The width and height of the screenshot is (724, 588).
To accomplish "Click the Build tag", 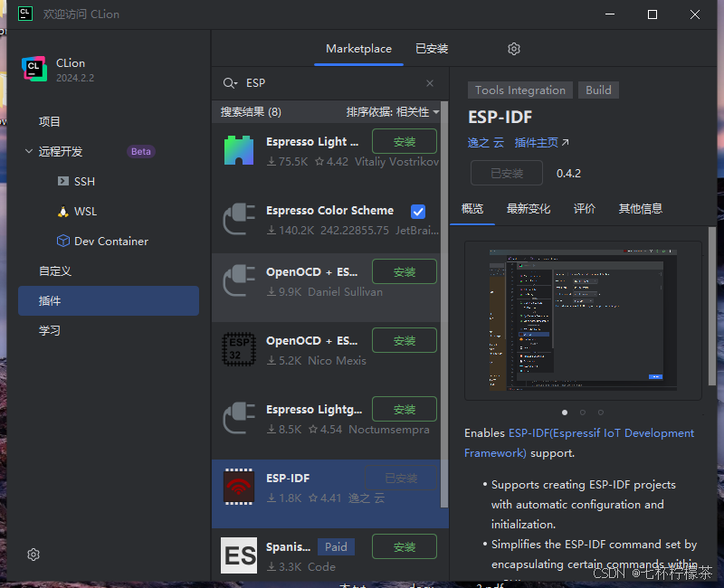I will coord(598,90).
